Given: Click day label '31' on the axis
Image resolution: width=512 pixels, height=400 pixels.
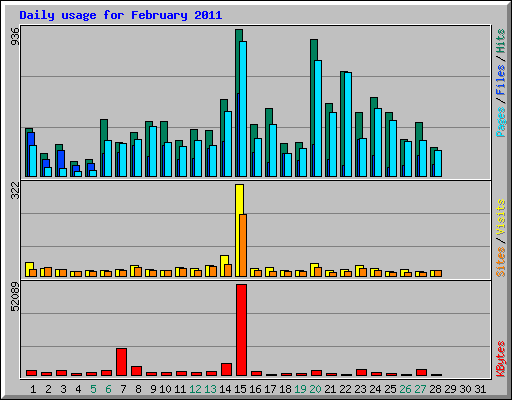Looking at the screenshot, I should pos(480,389).
